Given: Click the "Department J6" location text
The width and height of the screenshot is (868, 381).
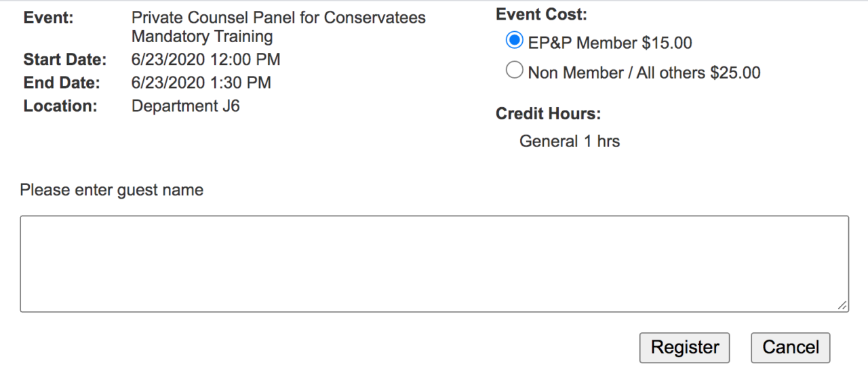Looking at the screenshot, I should [185, 106].
